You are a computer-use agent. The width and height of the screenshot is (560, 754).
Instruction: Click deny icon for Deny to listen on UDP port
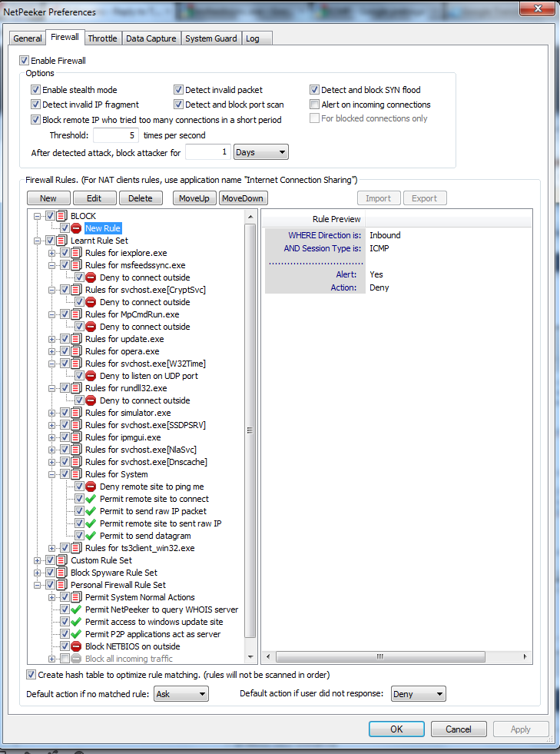pos(91,376)
